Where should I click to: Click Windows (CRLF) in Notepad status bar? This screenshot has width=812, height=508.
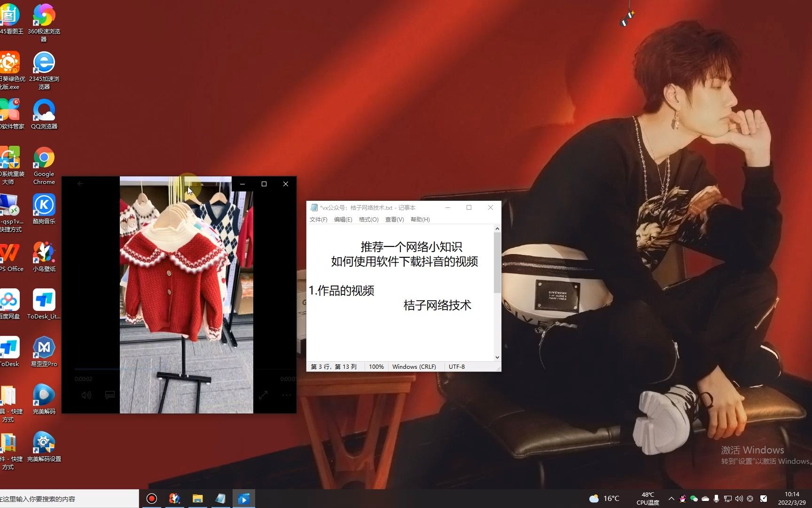tap(414, 367)
